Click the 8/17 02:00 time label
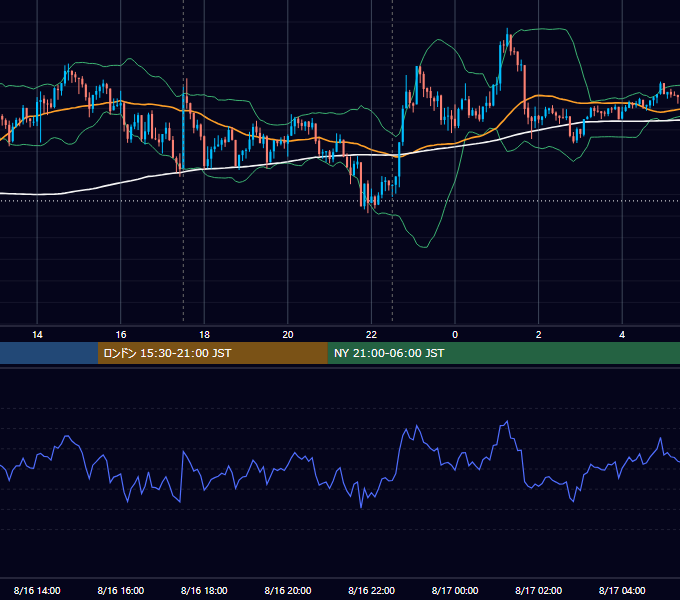This screenshot has width=680, height=600. tap(539, 590)
